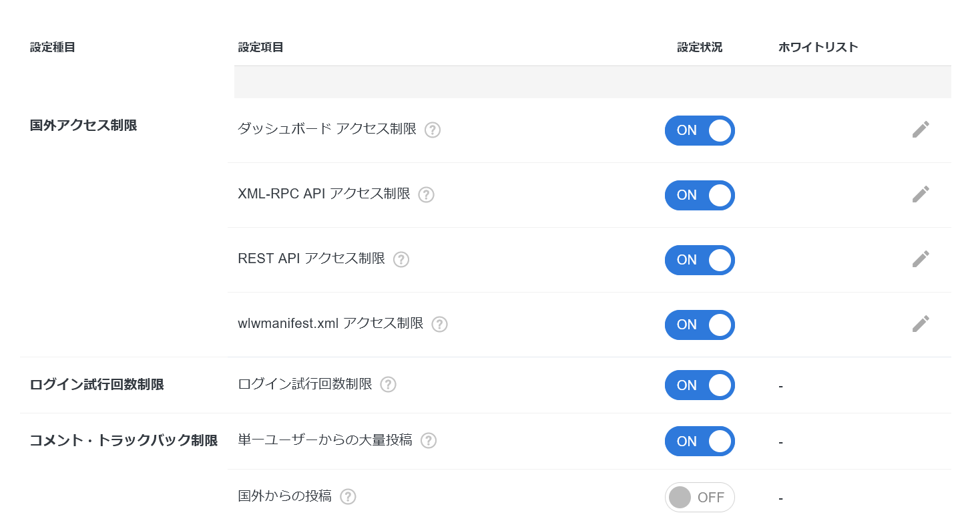The image size is (980, 523).
Task: Click the help icon beside ダッシュボード アクセス制限
Action: click(433, 130)
